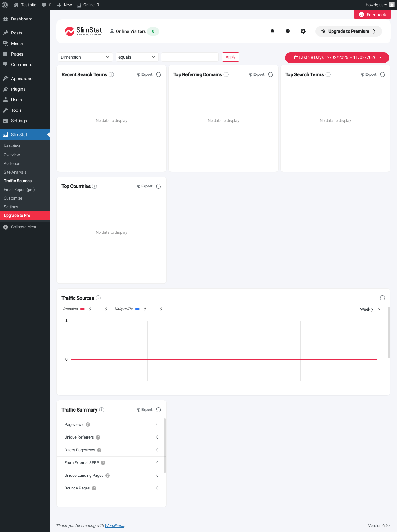Toggle the Domains dashed red legend series

point(99,309)
